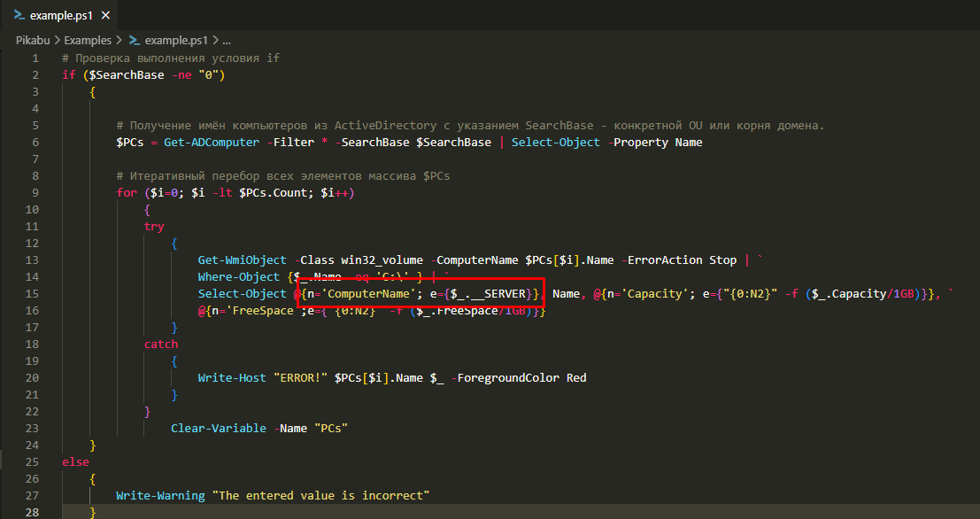The width and height of the screenshot is (980, 519).
Task: Click the 'try' keyword
Action: [154, 227]
